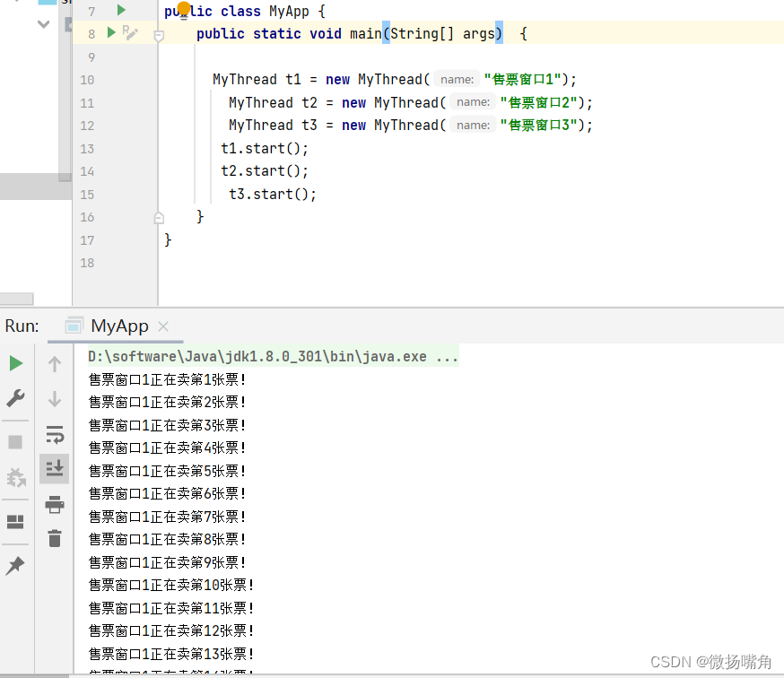
Task: Click the edit marker icon on line 8
Action: click(x=130, y=32)
